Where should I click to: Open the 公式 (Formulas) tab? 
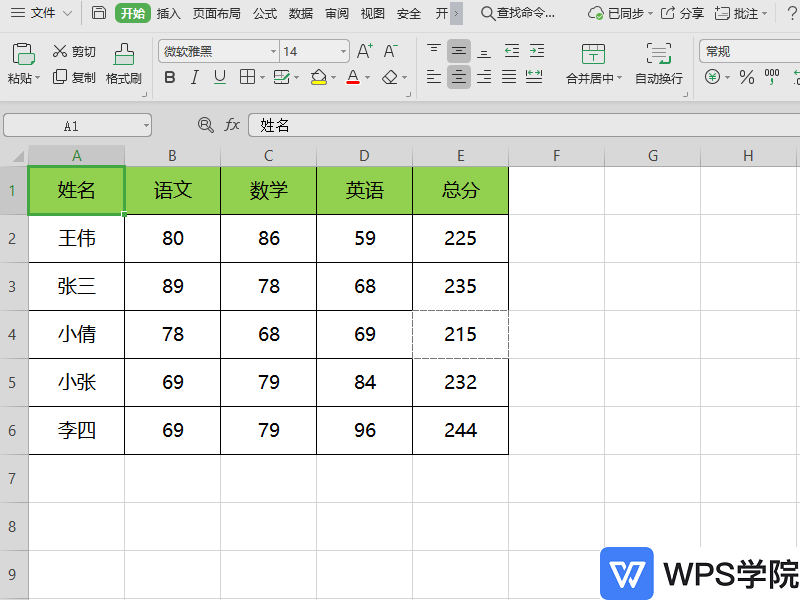tap(265, 13)
